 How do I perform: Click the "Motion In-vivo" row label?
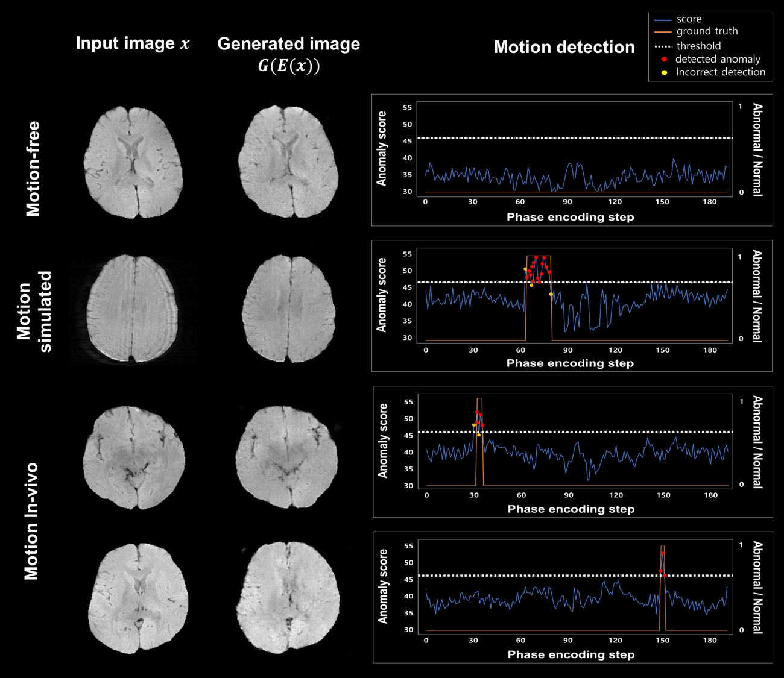point(31,521)
